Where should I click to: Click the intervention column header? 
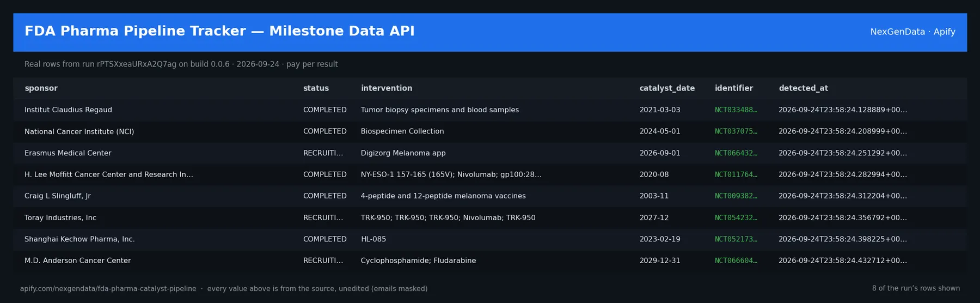387,88
